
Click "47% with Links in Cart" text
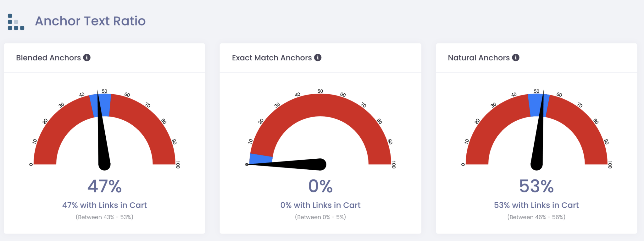tap(104, 205)
